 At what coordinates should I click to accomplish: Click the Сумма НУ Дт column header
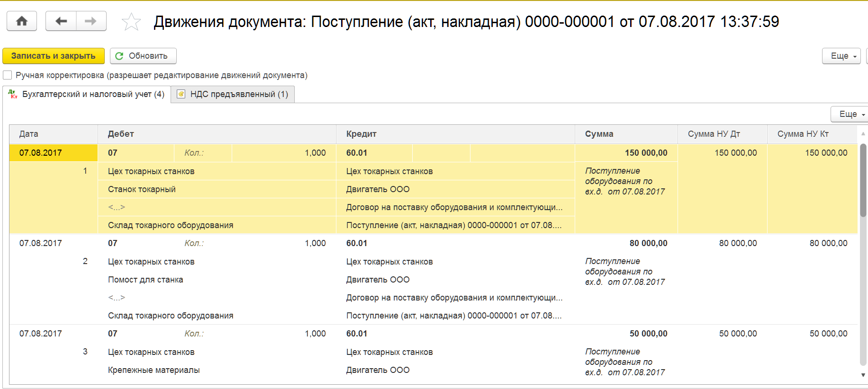723,134
